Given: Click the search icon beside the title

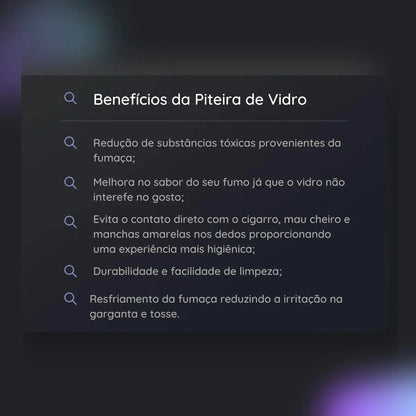Looking at the screenshot, I should click(x=70, y=99).
